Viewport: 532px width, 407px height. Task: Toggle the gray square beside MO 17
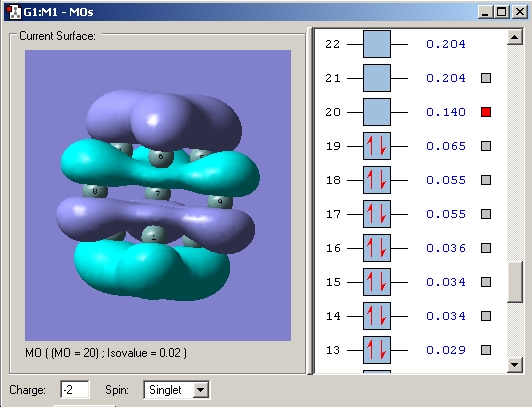pyautogui.click(x=486, y=214)
